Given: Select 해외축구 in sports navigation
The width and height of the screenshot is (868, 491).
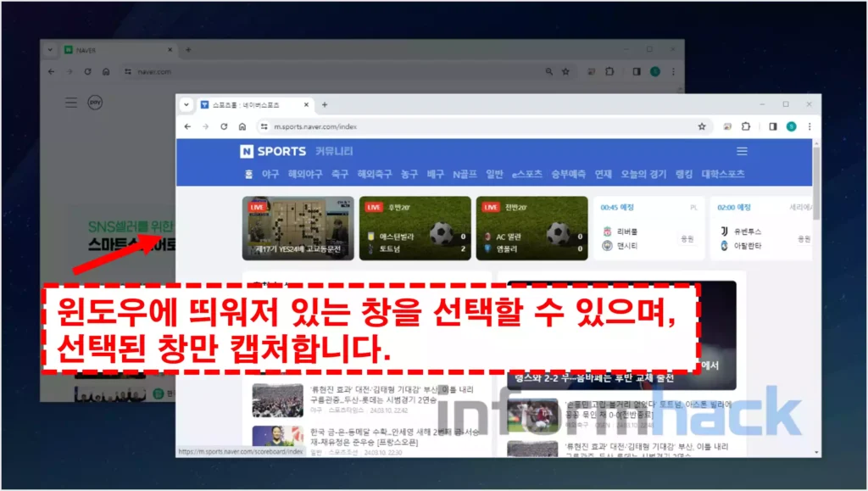Looking at the screenshot, I should [374, 175].
